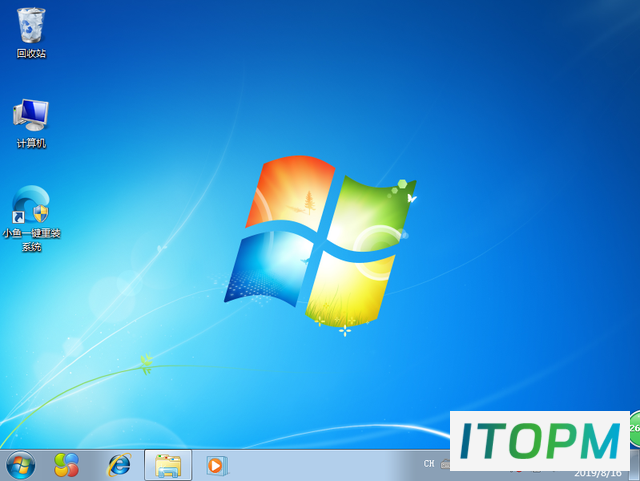Click the CH language indicator in the tray

coord(429,463)
